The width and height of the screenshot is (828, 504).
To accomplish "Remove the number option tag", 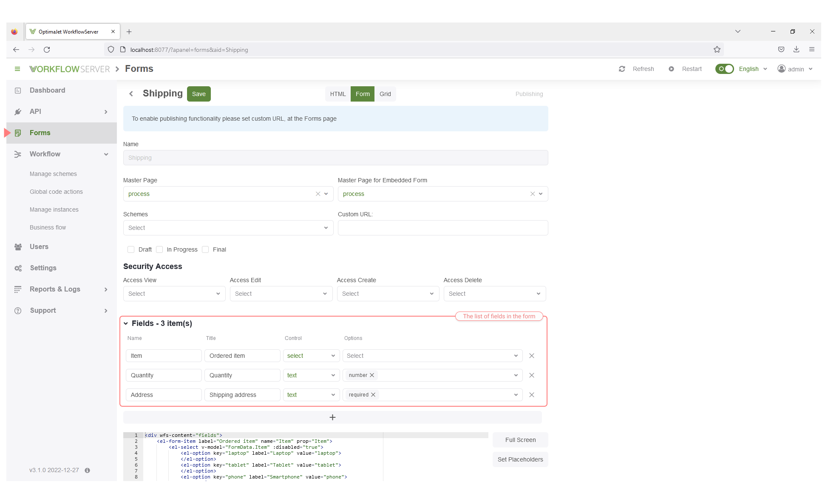I will [x=372, y=375].
